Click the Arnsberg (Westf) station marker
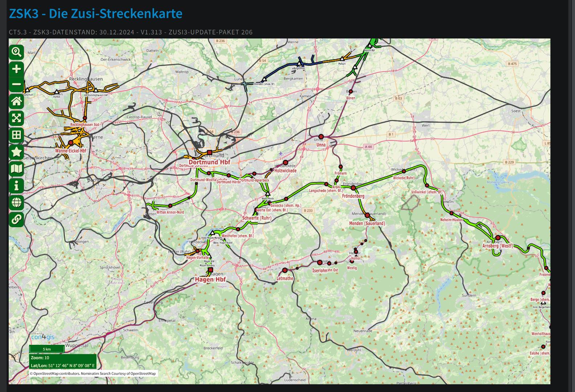The width and height of the screenshot is (575, 392). [x=498, y=238]
